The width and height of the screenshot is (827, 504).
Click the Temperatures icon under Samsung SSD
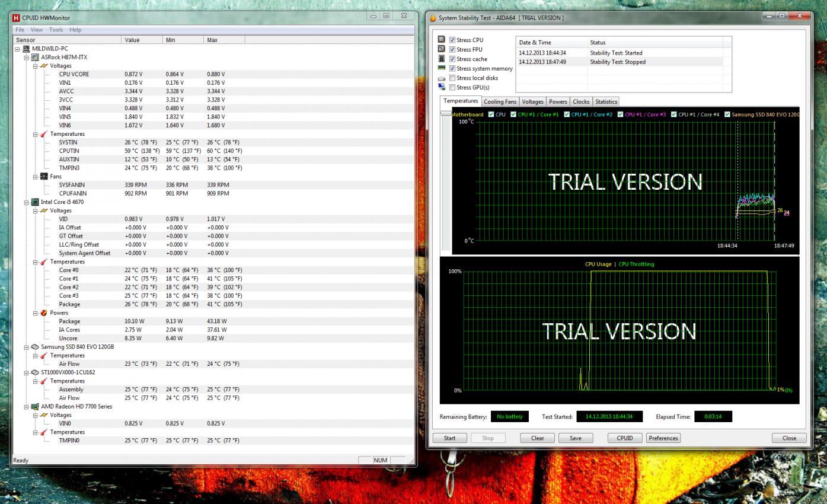tap(43, 355)
